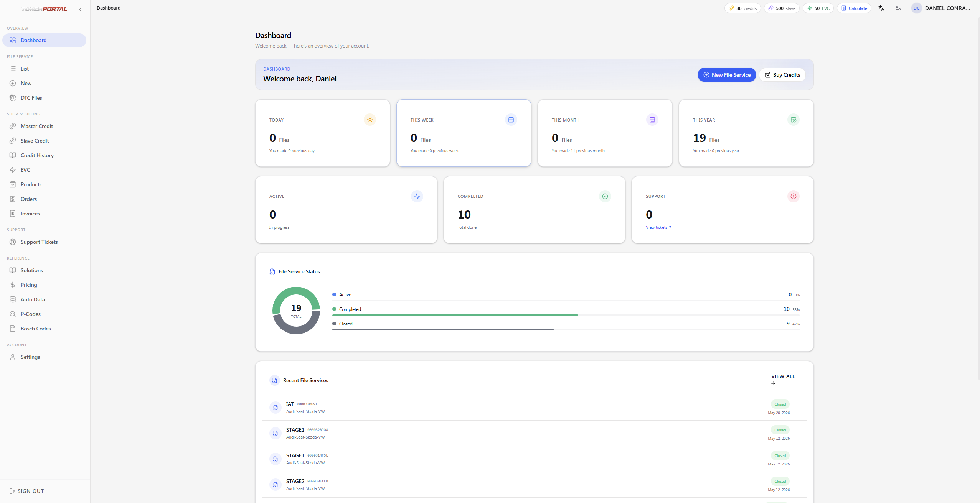The height and width of the screenshot is (503, 980).
Task: Click the Invoices document icon
Action: tap(13, 214)
